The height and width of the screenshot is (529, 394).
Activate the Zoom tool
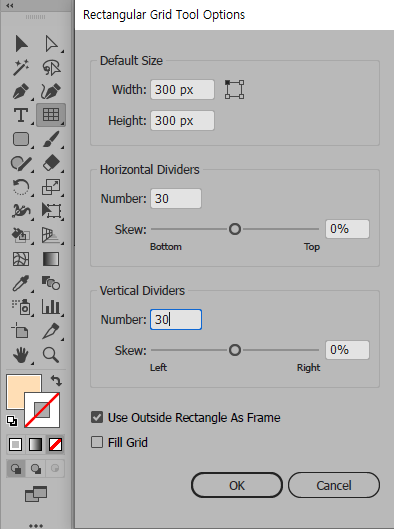51,355
